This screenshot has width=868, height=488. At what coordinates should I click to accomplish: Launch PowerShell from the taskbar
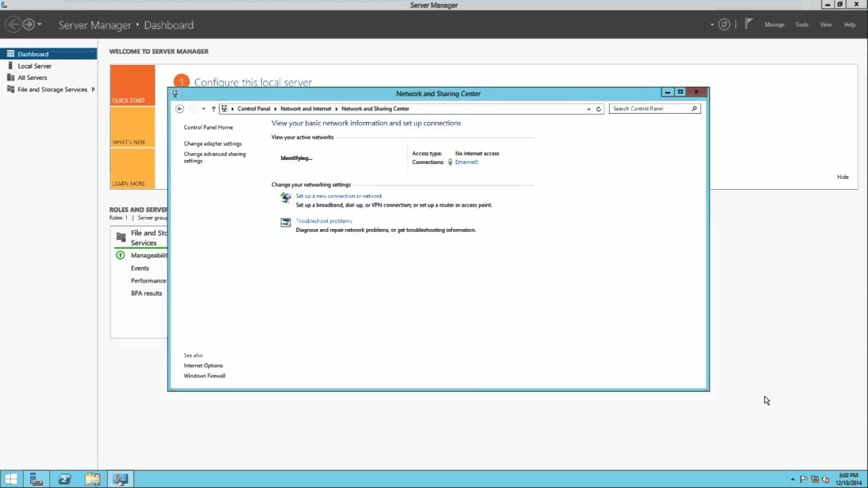[x=64, y=479]
